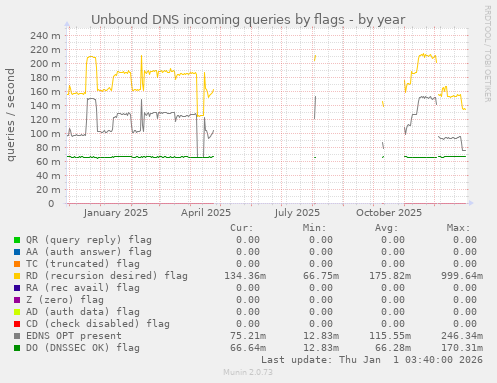
Task: Select the 'EDNS OPT present' legend label
Action: 74,336
